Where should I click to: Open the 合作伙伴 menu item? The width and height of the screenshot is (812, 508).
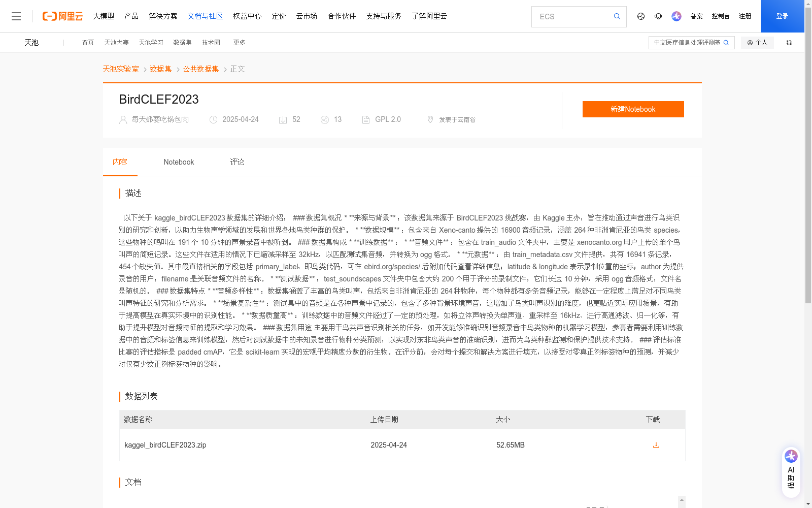tap(342, 16)
